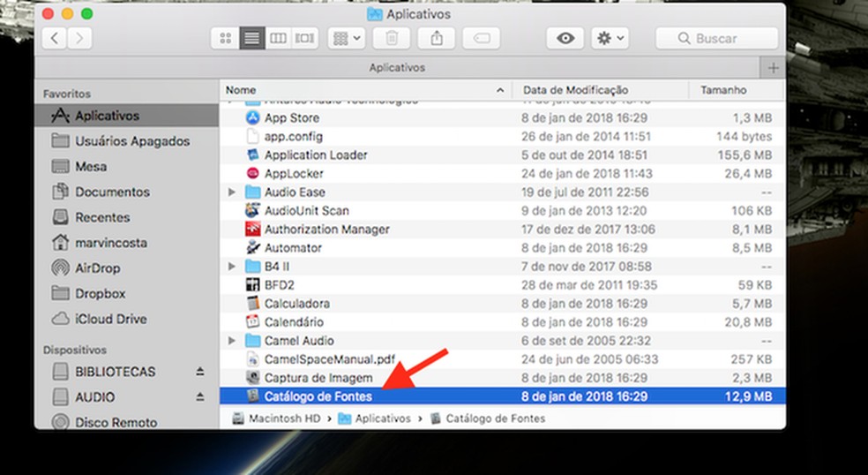Viewport: 868px width, 475px height.
Task: Go back with the left chevron button
Action: (55, 38)
